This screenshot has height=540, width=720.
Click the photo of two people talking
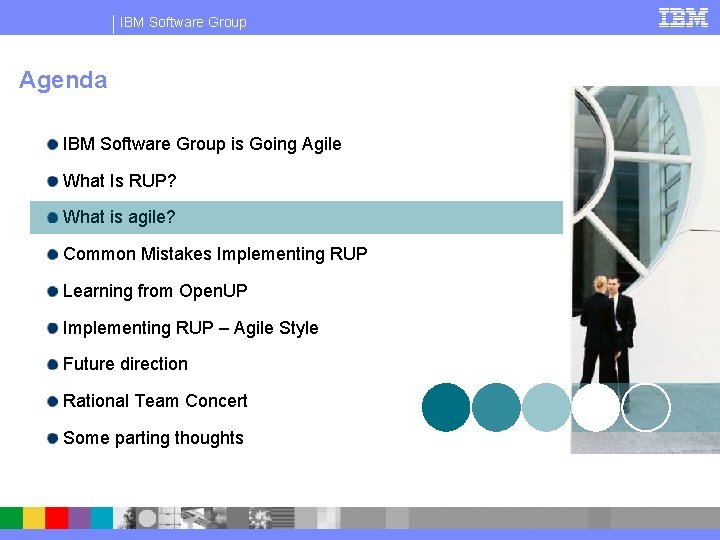[x=645, y=270]
